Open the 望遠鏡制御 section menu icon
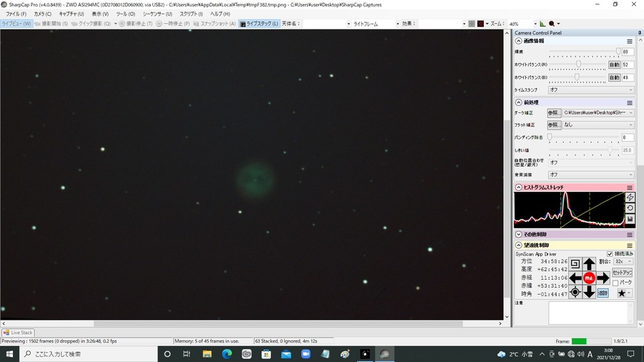The width and height of the screenshot is (644, 362). 630,245
